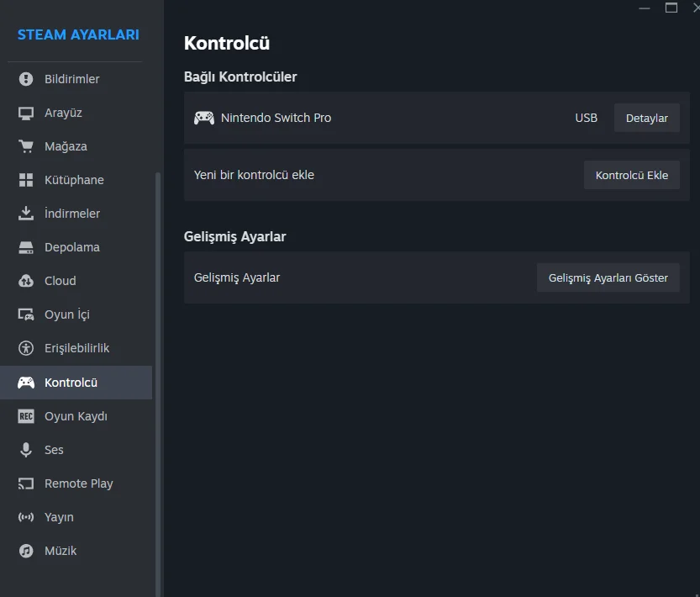Screen dimensions: 700x597
Task: Select the Kontrolcü sidebar entry
Action: [76, 383]
